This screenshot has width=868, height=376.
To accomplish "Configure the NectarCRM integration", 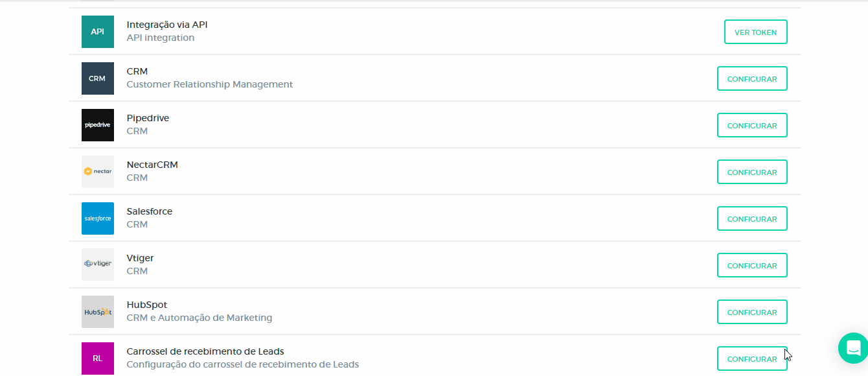I will tap(752, 172).
